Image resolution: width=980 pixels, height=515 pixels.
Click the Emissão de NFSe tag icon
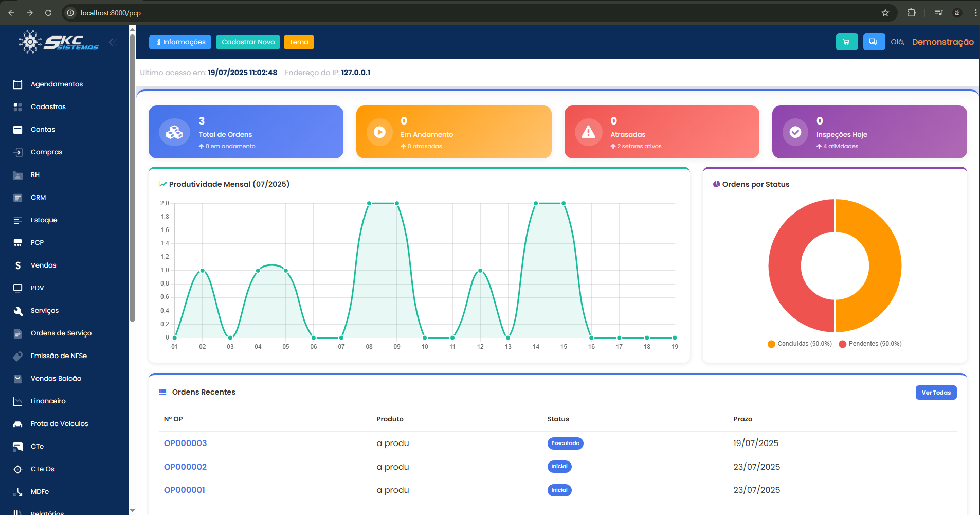17,356
